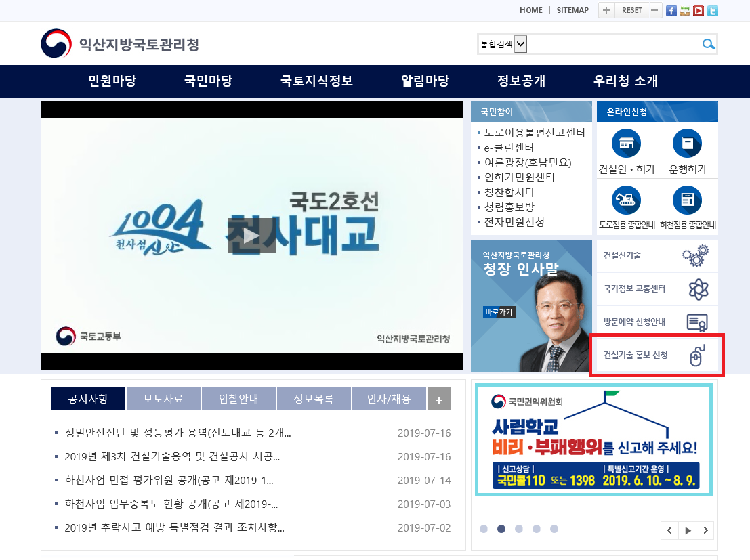Open 도로점용 종합안내 icon
Screen dimensions: 750x560
(626, 200)
